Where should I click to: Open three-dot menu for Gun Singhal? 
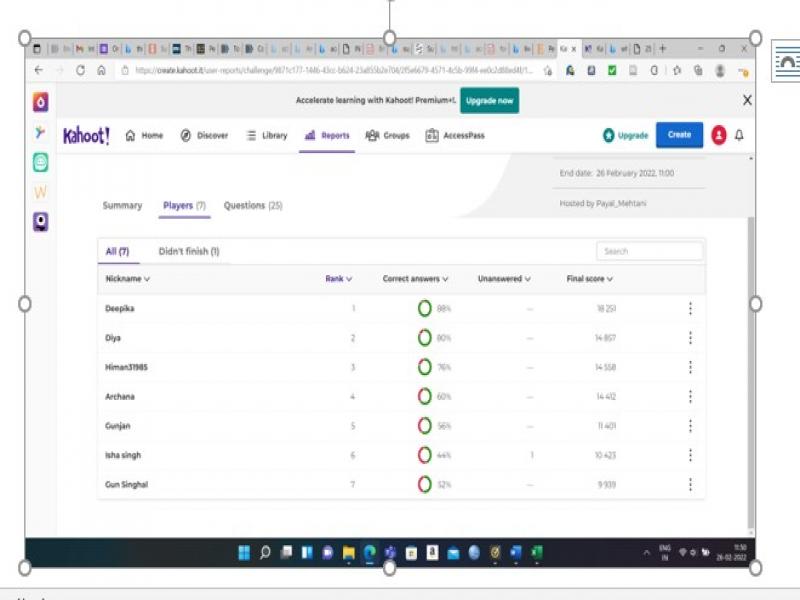690,485
